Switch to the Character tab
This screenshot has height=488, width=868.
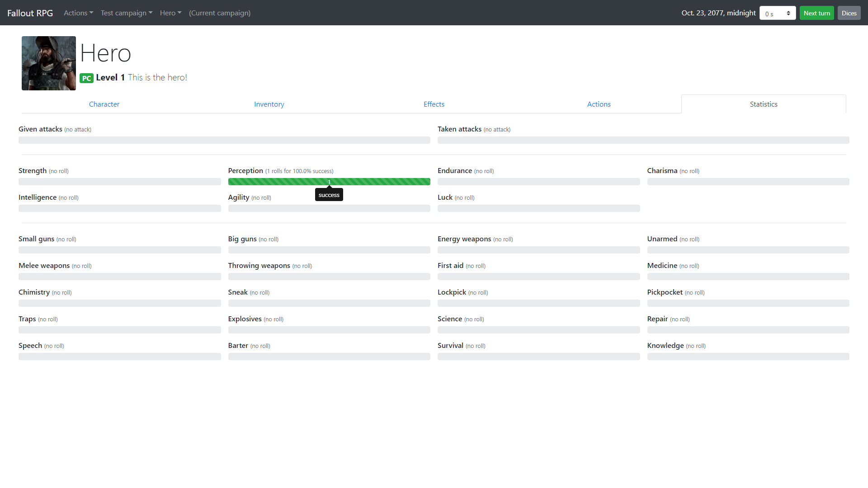(x=104, y=104)
